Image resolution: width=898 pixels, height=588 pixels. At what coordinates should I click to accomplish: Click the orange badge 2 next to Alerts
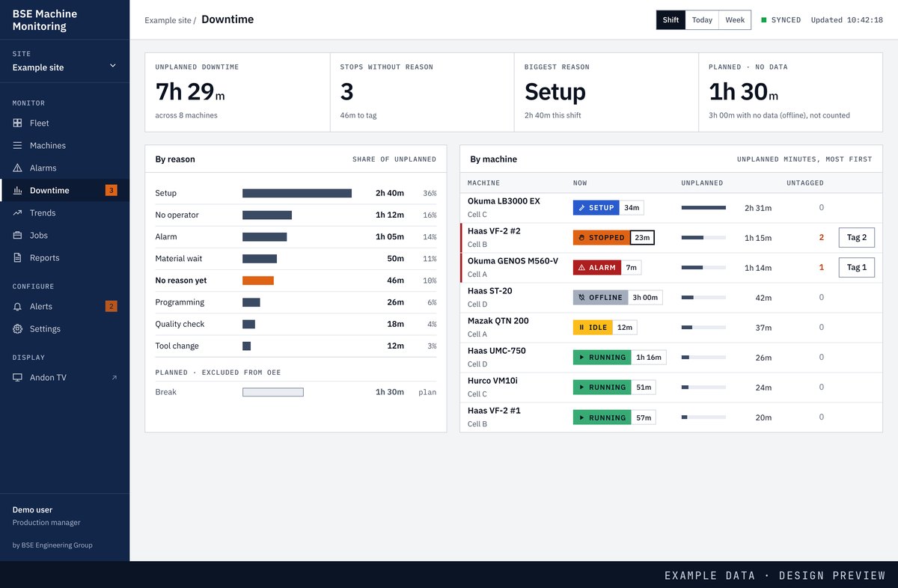[112, 306]
